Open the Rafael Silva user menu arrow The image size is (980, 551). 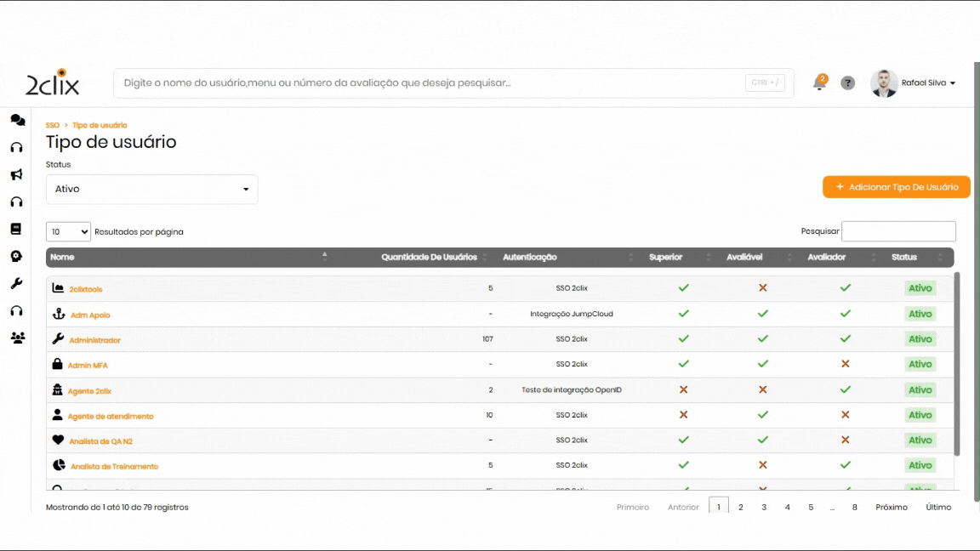coord(953,83)
